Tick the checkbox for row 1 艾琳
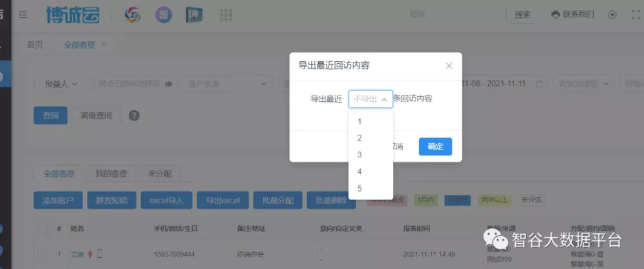644x269 pixels. pyautogui.click(x=42, y=254)
